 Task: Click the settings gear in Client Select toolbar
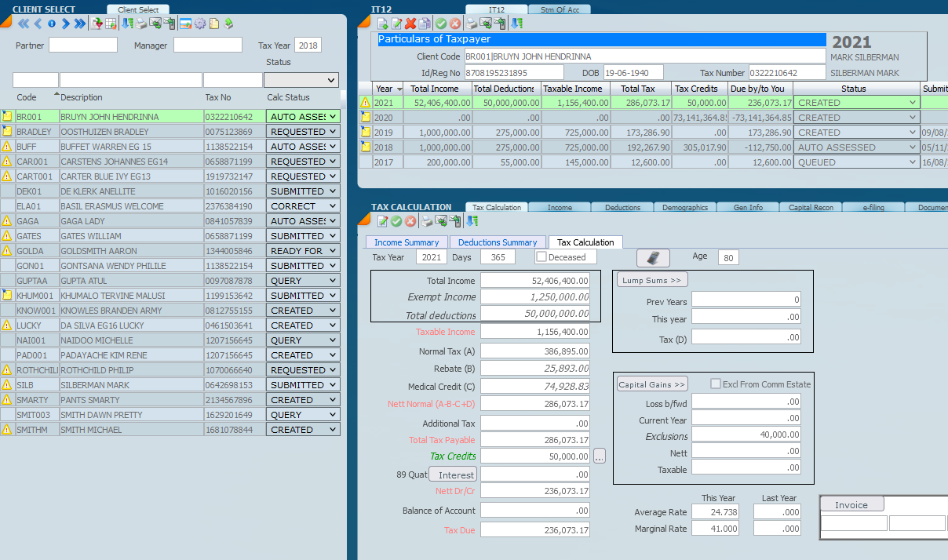tap(200, 24)
